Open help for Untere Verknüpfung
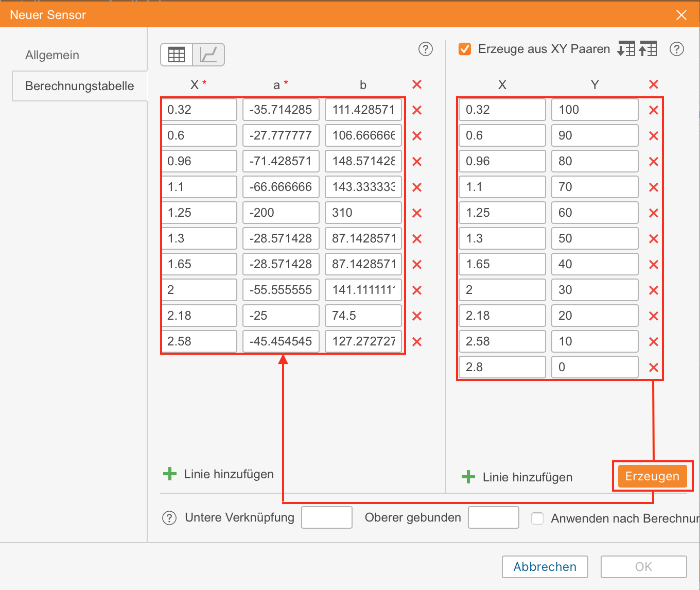 pyautogui.click(x=169, y=518)
